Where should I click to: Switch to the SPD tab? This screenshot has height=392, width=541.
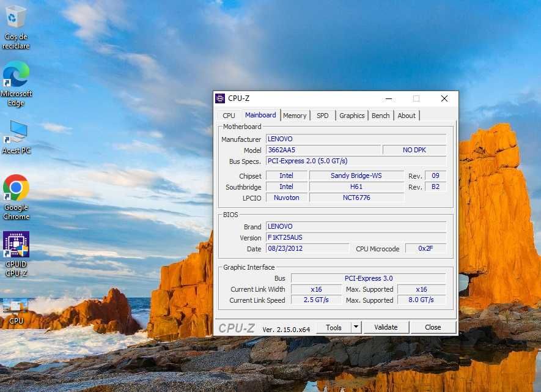point(323,116)
